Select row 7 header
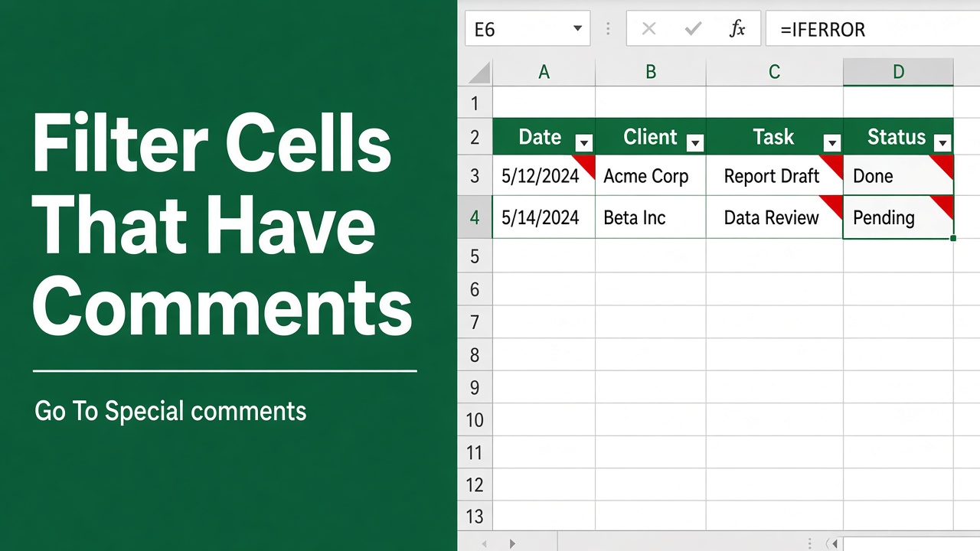This screenshot has height=551, width=980. [475, 321]
